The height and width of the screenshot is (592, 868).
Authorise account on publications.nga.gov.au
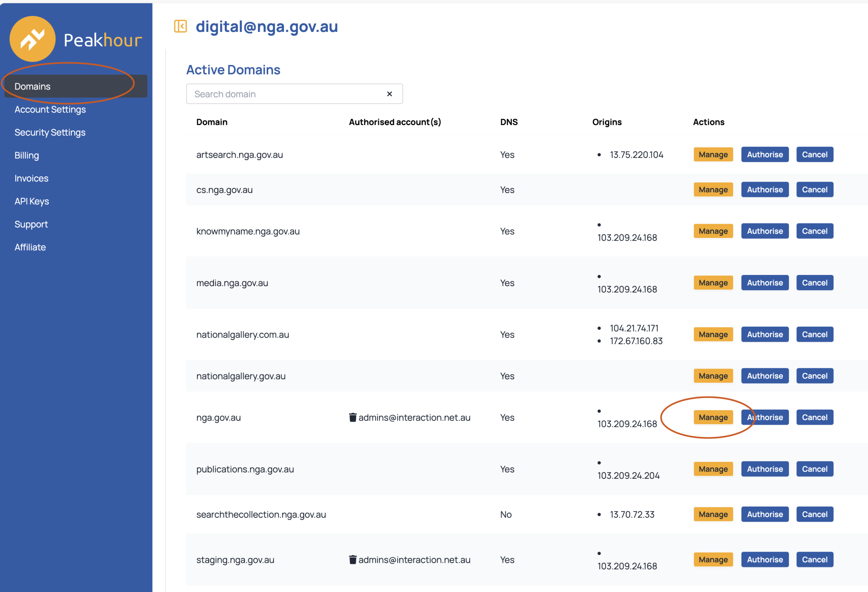click(x=765, y=469)
